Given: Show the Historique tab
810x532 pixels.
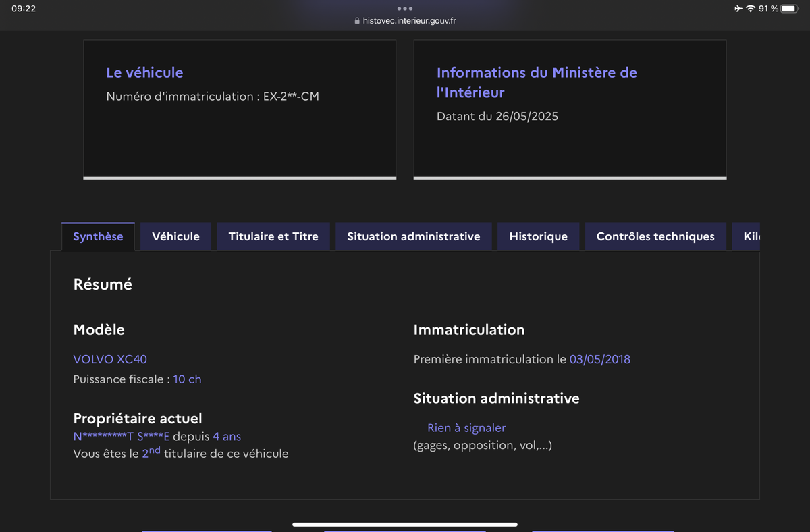Looking at the screenshot, I should (x=538, y=236).
